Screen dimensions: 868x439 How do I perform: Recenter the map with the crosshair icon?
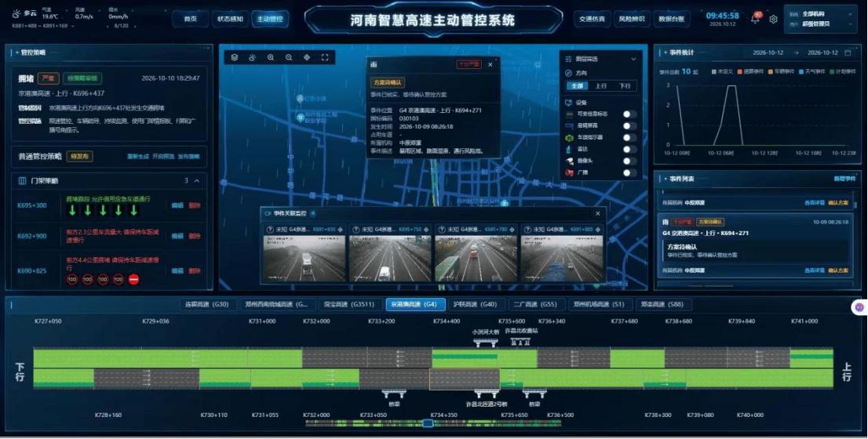307,57
